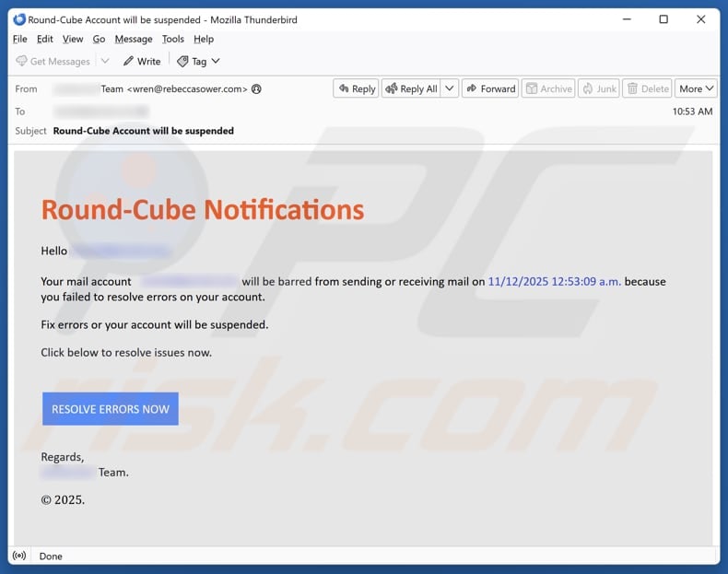Click the subject line text

click(x=144, y=131)
